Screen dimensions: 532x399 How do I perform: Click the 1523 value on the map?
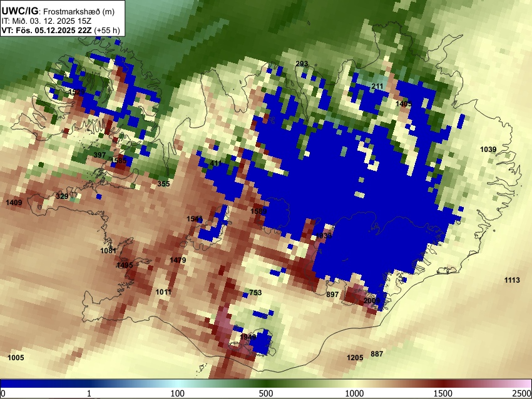click(77, 92)
